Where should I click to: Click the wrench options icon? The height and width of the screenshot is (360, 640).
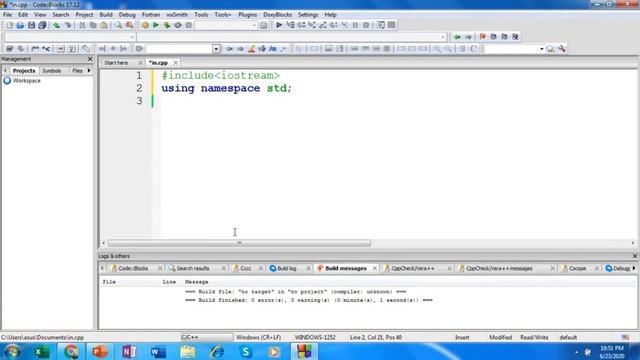coord(562,49)
